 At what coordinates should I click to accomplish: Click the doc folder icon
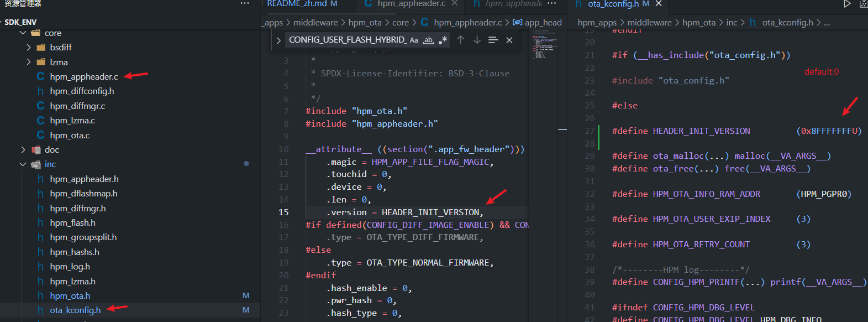36,150
